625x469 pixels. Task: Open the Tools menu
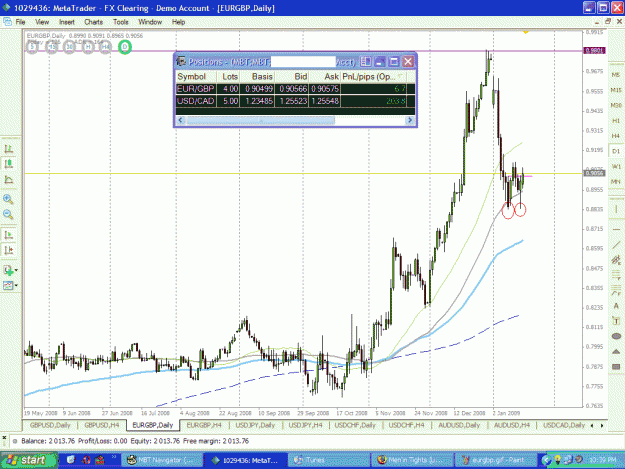(121, 22)
